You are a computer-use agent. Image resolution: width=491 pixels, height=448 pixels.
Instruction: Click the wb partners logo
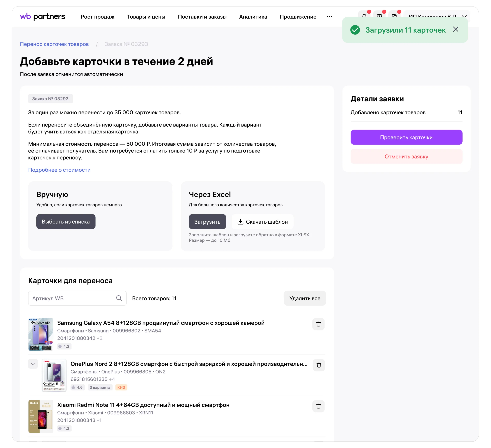click(x=43, y=17)
